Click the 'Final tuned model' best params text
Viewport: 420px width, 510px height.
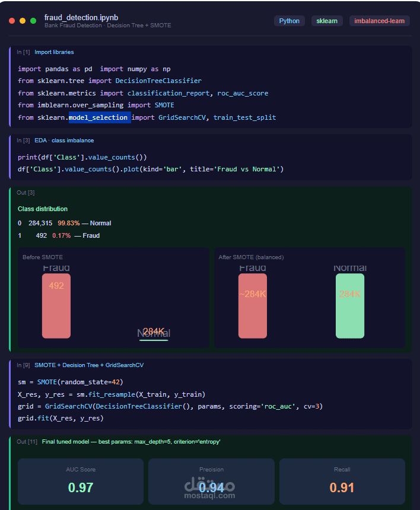pyautogui.click(x=131, y=442)
